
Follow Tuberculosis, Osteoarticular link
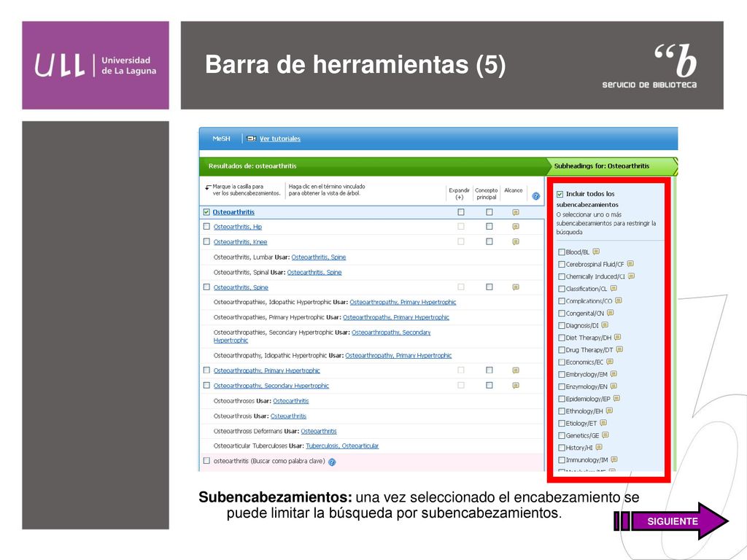click(342, 446)
